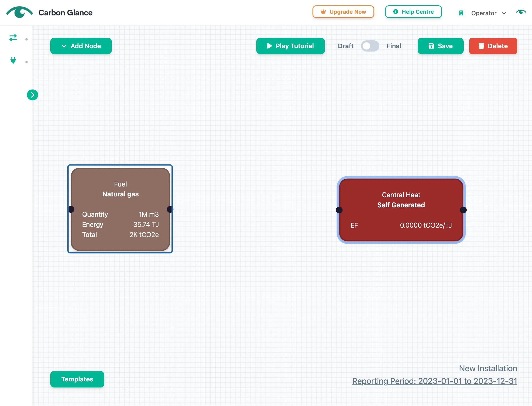Click the 'Final' label

(x=394, y=46)
